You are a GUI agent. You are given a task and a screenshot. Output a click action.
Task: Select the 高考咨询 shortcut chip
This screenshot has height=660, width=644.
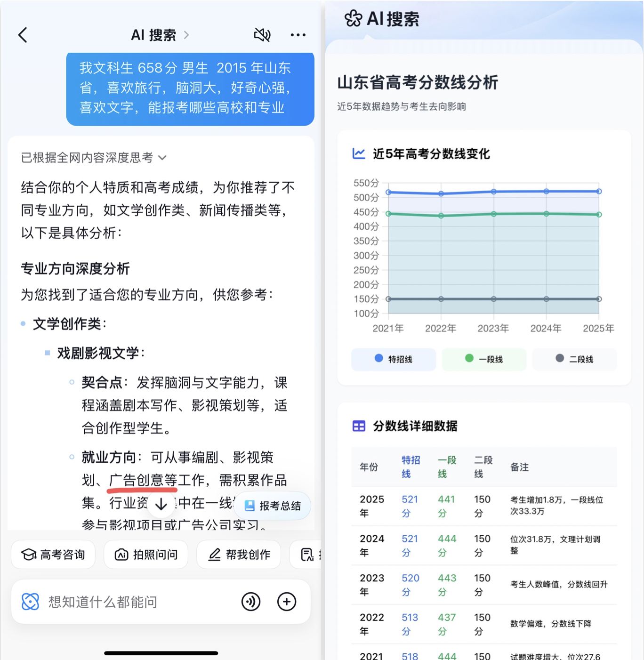53,555
